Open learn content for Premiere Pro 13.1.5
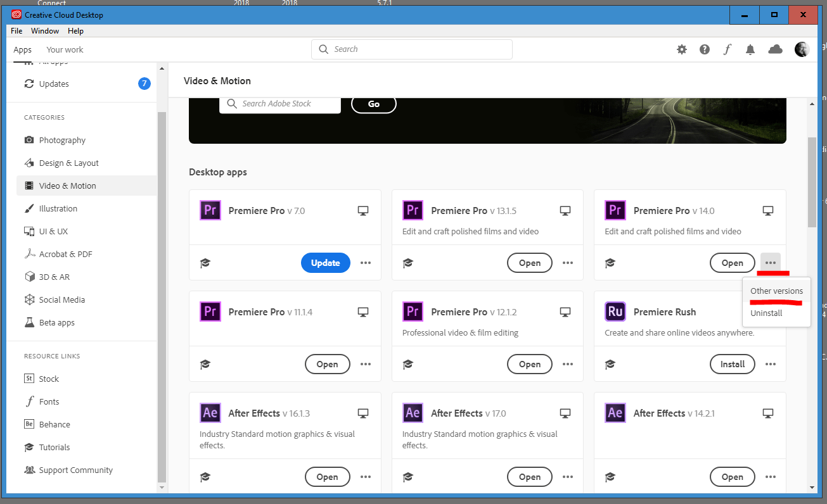The width and height of the screenshot is (827, 504). pos(407,262)
